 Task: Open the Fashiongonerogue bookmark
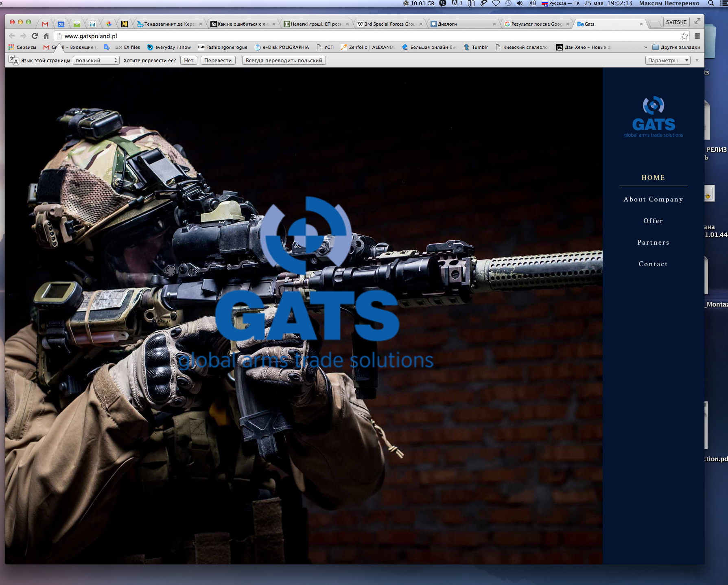click(x=223, y=47)
